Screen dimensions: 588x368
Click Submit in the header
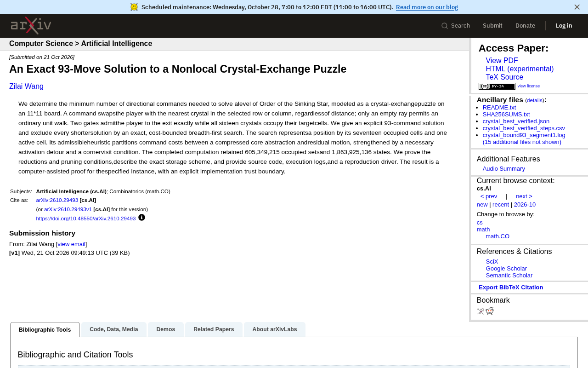(x=492, y=26)
